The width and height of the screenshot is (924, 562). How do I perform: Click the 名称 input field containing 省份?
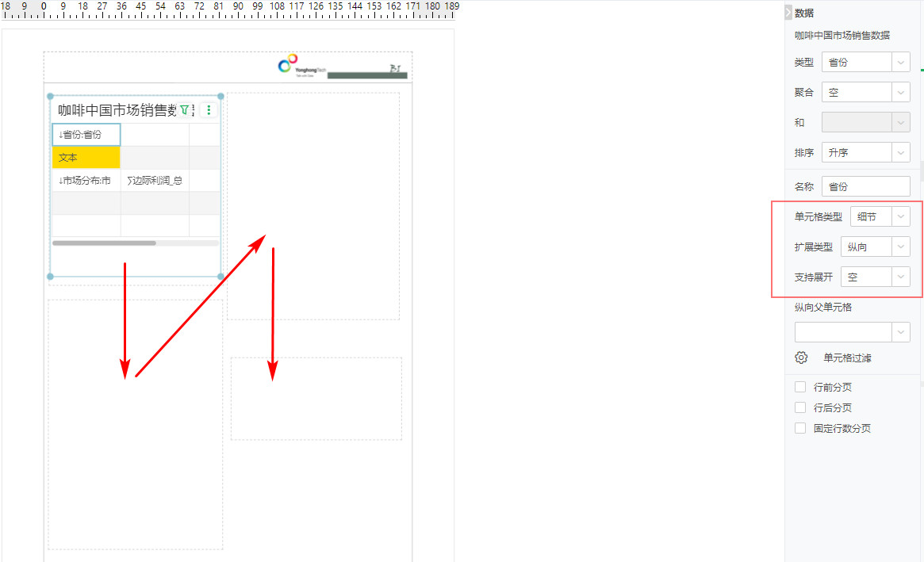pyautogui.click(x=865, y=185)
